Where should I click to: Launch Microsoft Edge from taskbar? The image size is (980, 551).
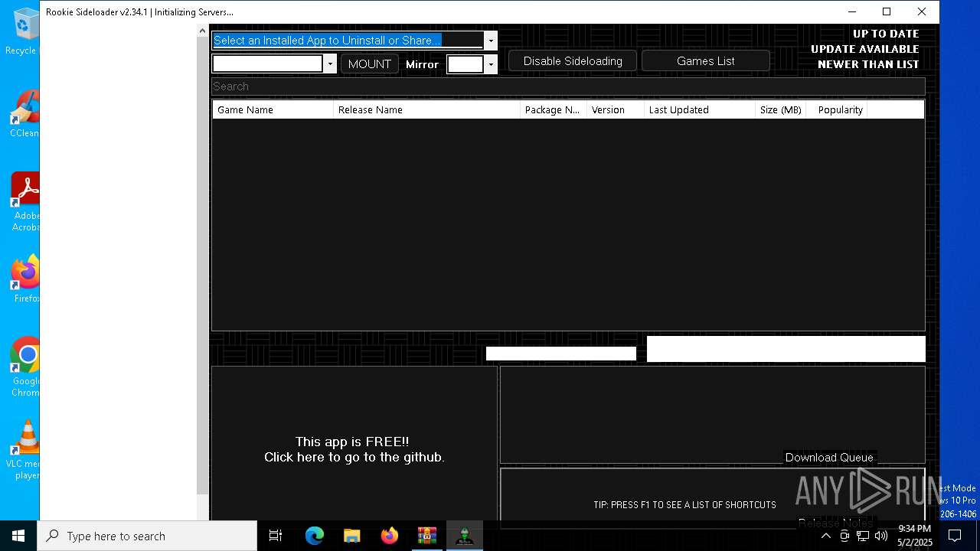coord(315,536)
